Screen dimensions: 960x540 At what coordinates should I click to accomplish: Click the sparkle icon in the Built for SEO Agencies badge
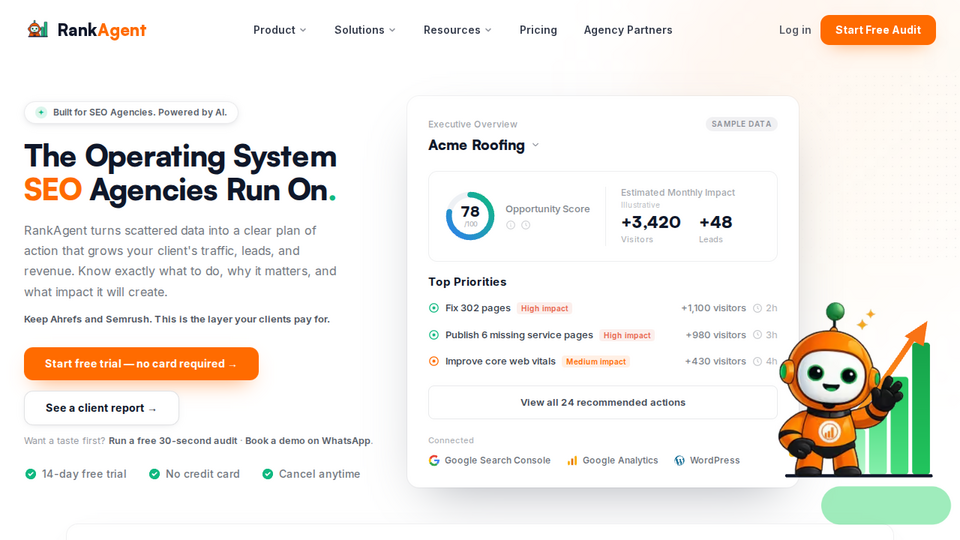pos(41,112)
